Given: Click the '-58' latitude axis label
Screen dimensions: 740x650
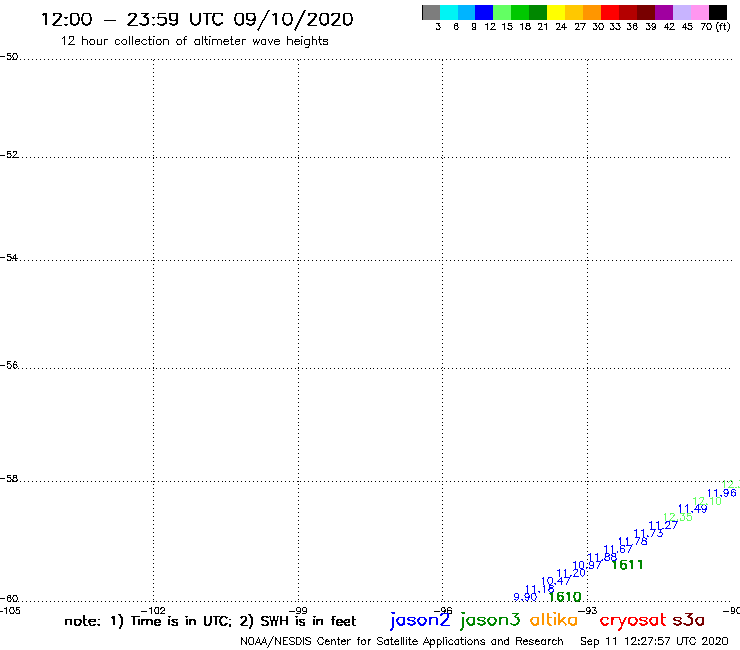Looking at the screenshot, I should (9, 479).
